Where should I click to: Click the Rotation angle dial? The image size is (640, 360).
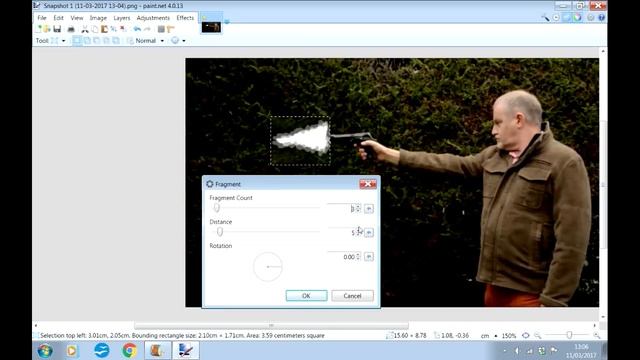click(268, 267)
